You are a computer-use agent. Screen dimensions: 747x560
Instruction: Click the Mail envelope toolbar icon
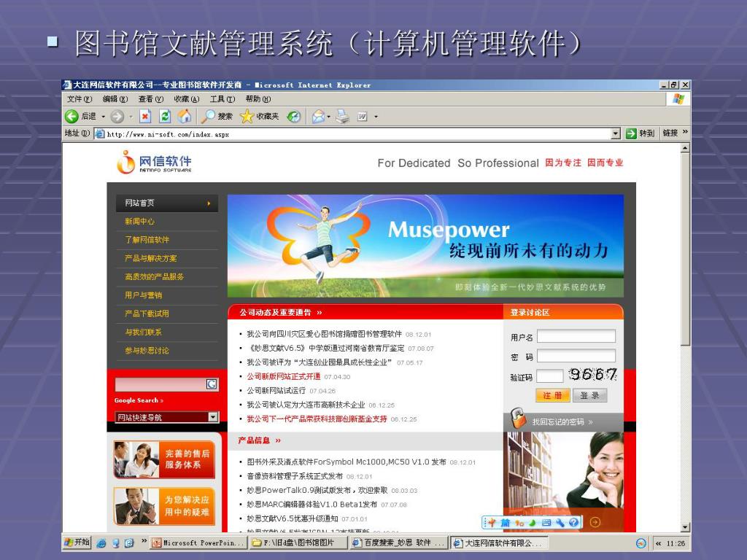point(318,116)
